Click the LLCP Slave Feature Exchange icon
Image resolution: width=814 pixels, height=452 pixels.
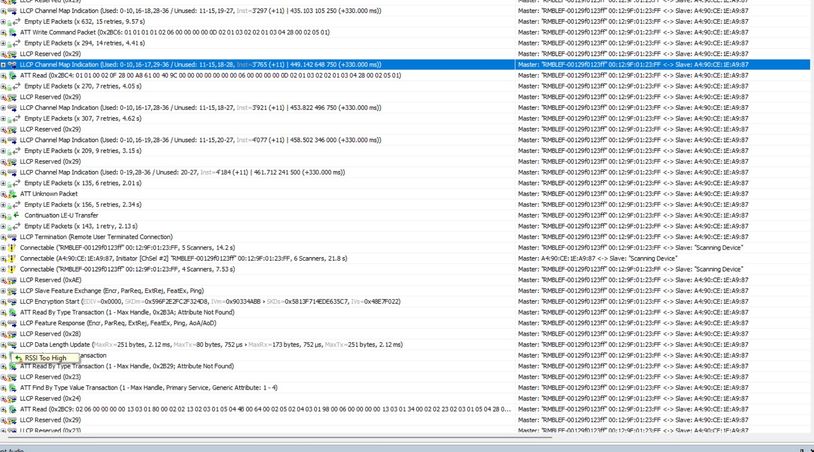click(12, 291)
